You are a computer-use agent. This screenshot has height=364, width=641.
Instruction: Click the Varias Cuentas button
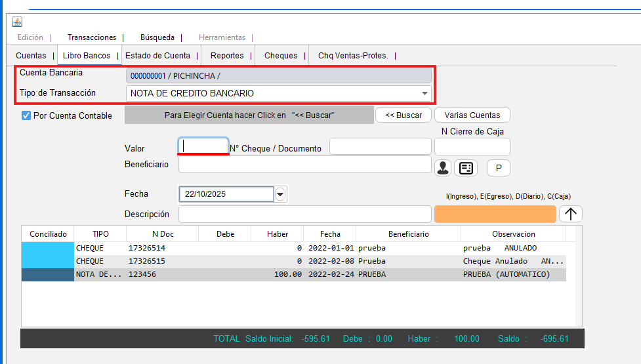tap(472, 115)
